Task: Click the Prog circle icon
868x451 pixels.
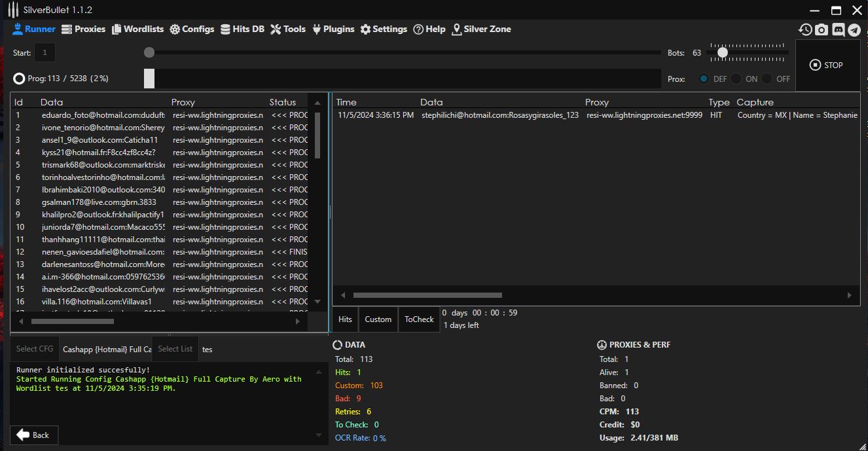Action: pos(19,79)
